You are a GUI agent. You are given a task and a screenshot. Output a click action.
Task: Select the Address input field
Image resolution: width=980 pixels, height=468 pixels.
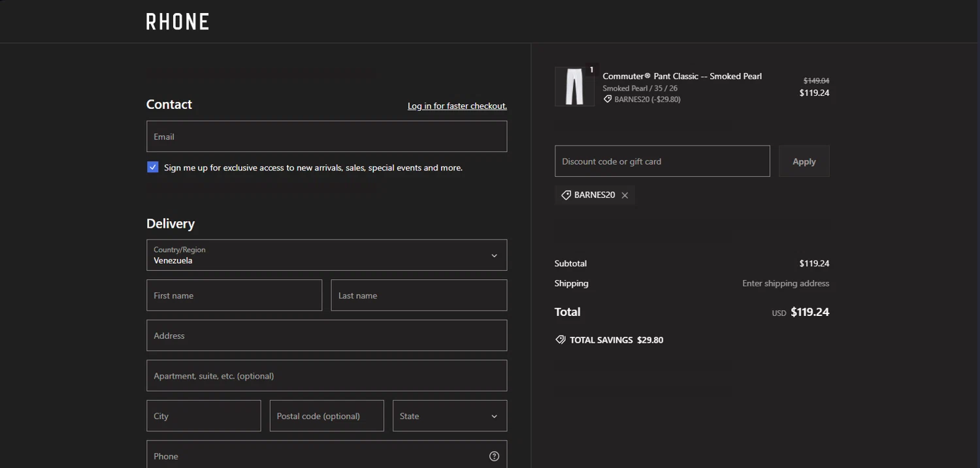click(326, 335)
